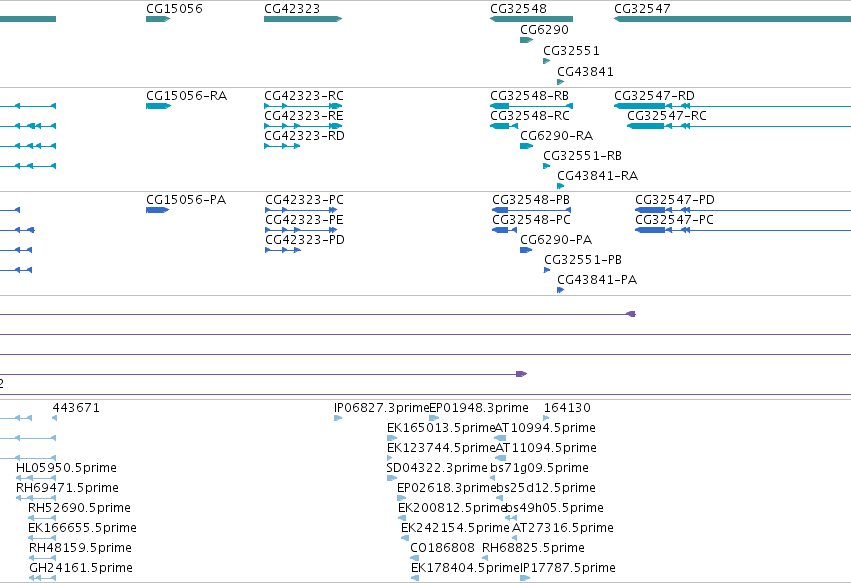The image size is (851, 583).
Task: Select the RH69471.5prime EST label
Action: click(x=67, y=488)
